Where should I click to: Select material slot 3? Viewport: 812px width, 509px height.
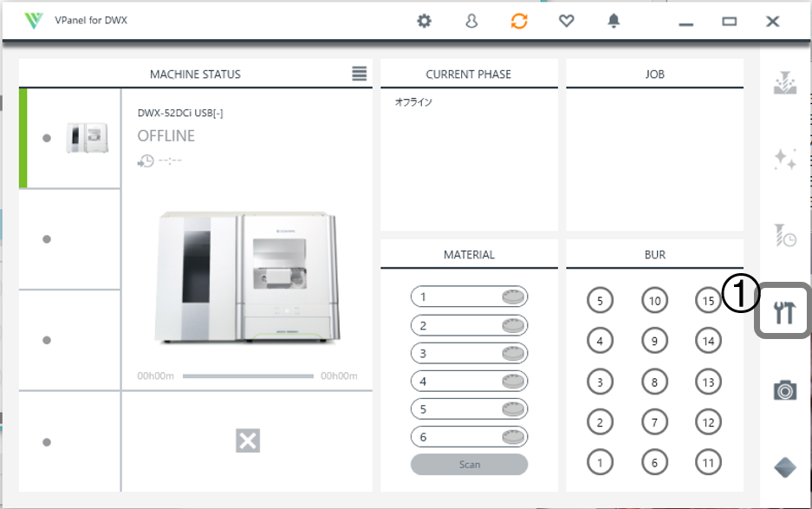(469, 354)
